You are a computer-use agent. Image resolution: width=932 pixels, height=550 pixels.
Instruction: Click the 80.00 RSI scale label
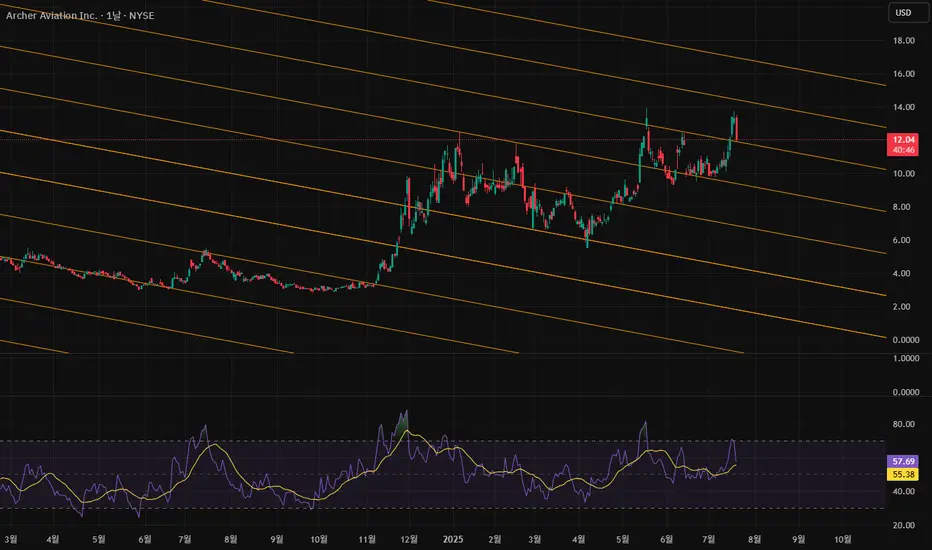coord(903,425)
